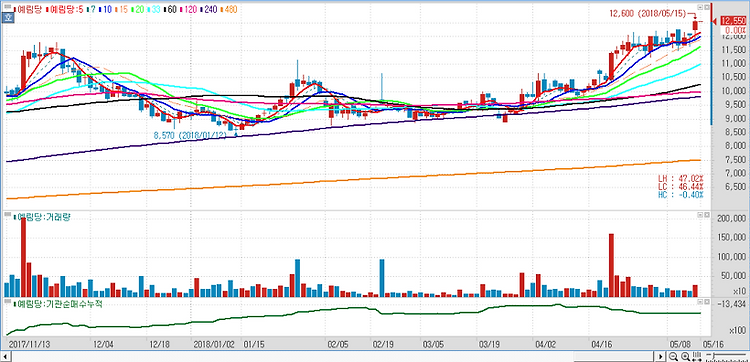Click the 2018/01/02 date axis label
The image size is (750, 362).
[x=215, y=343]
